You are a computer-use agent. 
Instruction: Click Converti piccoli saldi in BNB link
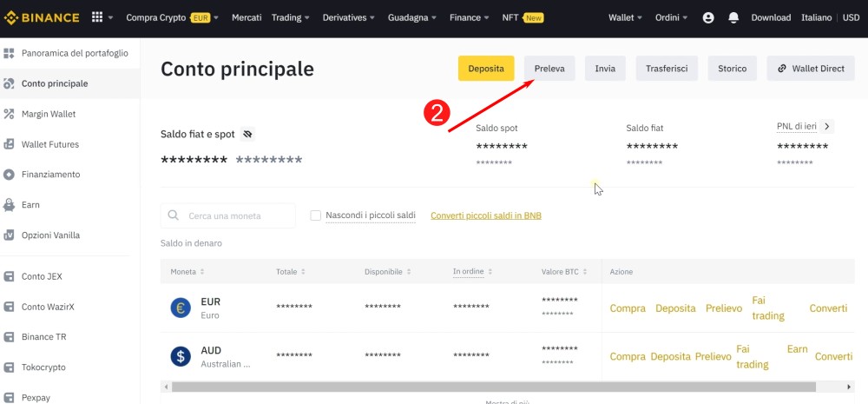486,215
